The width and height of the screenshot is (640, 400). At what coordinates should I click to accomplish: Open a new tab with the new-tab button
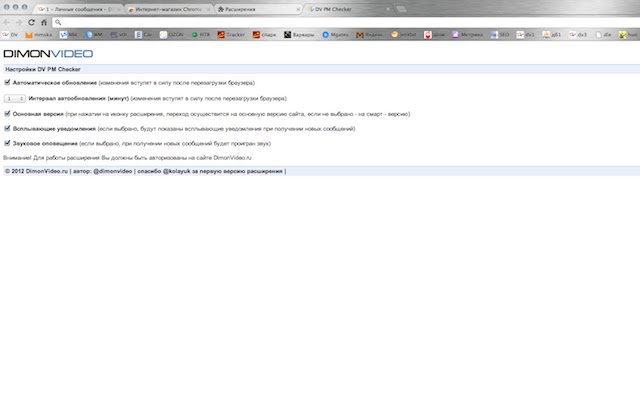(402, 9)
